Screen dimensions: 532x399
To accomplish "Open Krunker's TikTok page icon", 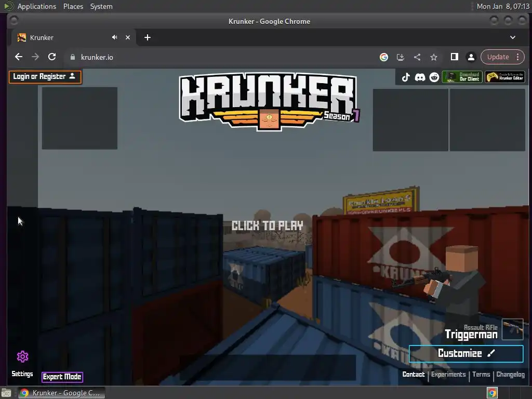I will [406, 77].
